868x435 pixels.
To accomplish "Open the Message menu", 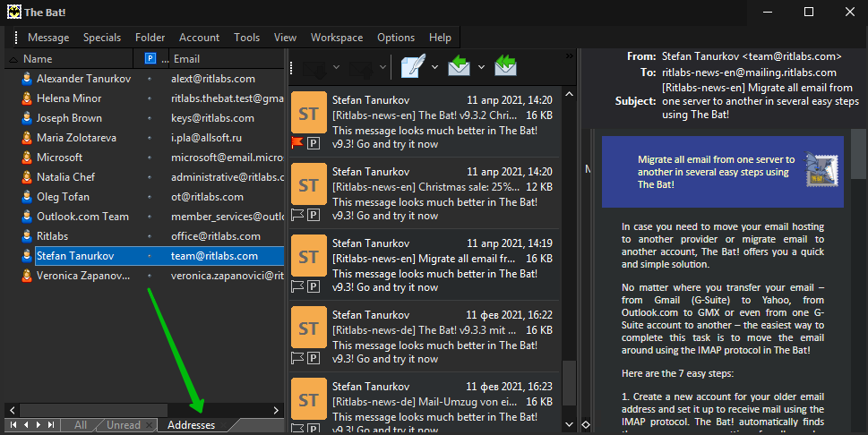I will pyautogui.click(x=48, y=38).
